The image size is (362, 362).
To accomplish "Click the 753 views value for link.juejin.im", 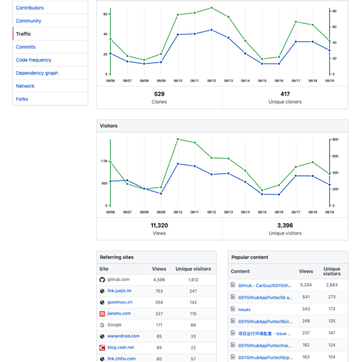I will click(159, 291).
